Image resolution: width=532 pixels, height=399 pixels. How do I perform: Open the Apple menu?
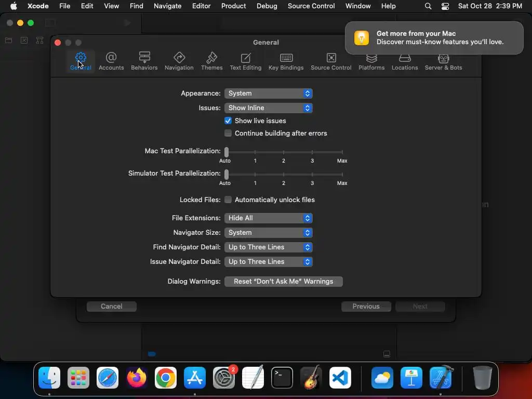click(x=14, y=6)
